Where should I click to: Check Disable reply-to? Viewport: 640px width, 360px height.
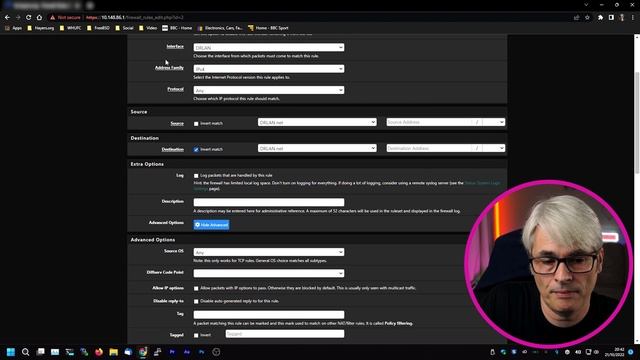(196, 302)
